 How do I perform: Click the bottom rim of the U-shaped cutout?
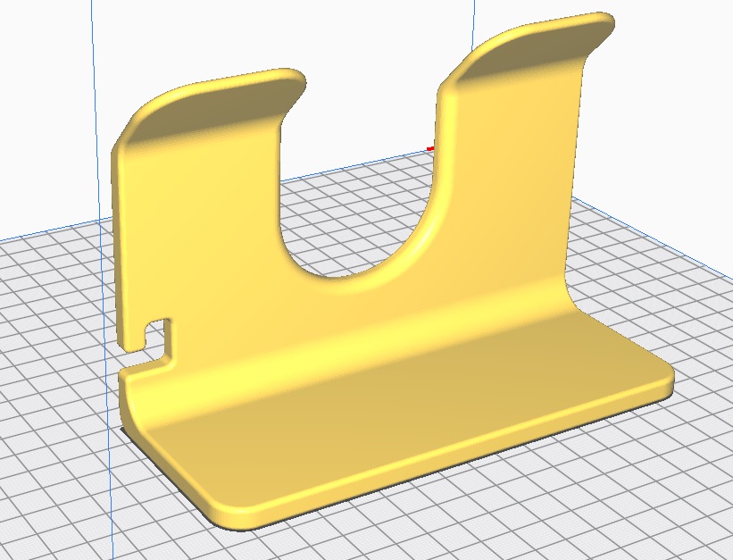[x=357, y=284]
